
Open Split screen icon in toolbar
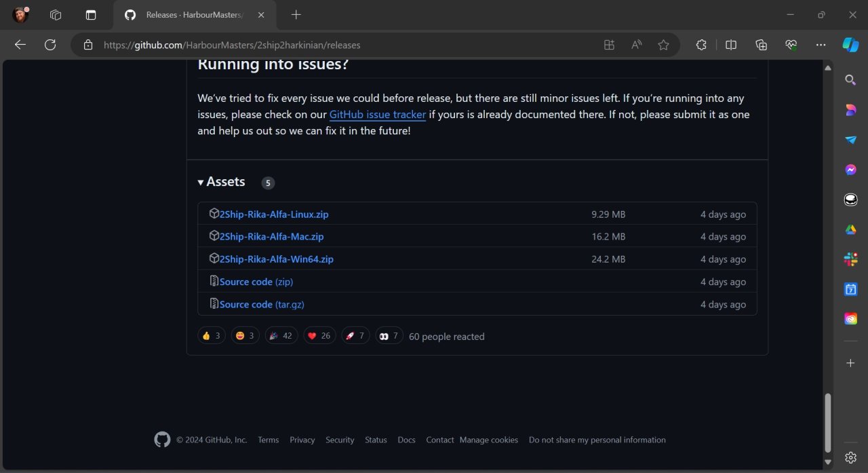point(731,45)
